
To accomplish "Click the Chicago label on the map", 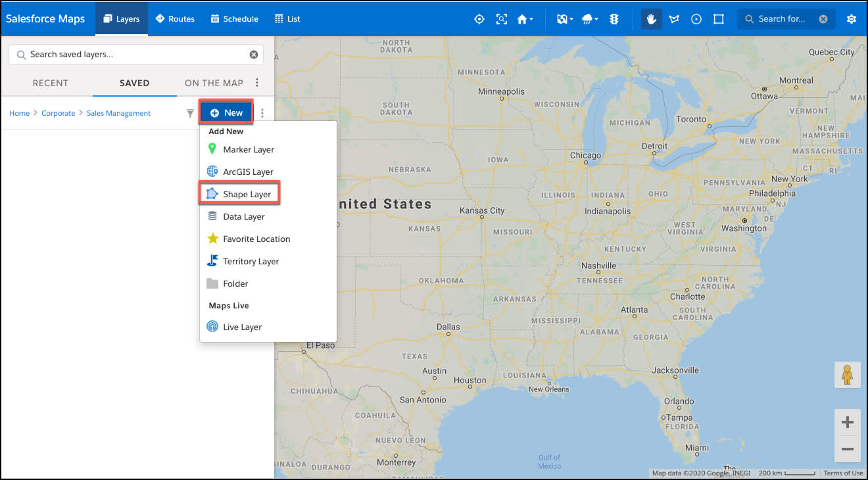I will (x=586, y=156).
